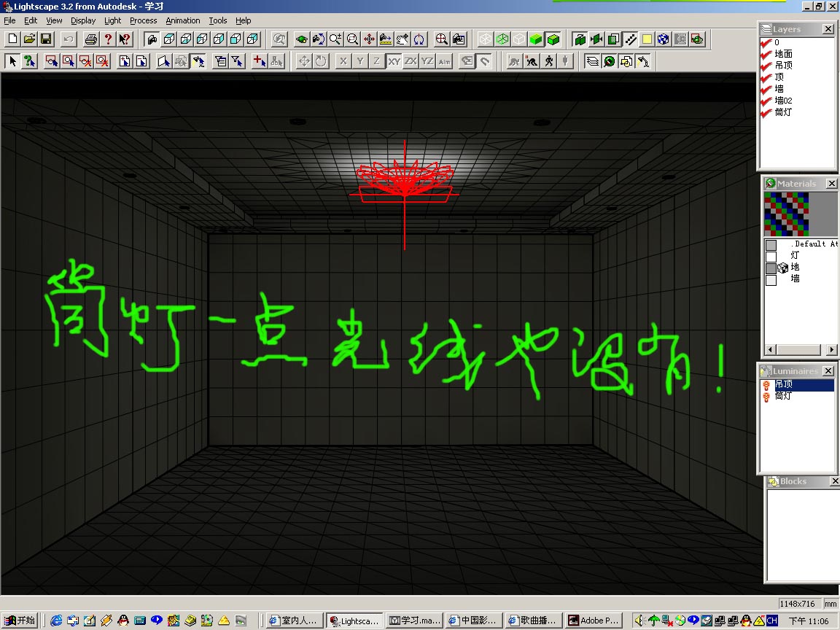
Task: Click the Aim constraint button
Action: click(444, 61)
